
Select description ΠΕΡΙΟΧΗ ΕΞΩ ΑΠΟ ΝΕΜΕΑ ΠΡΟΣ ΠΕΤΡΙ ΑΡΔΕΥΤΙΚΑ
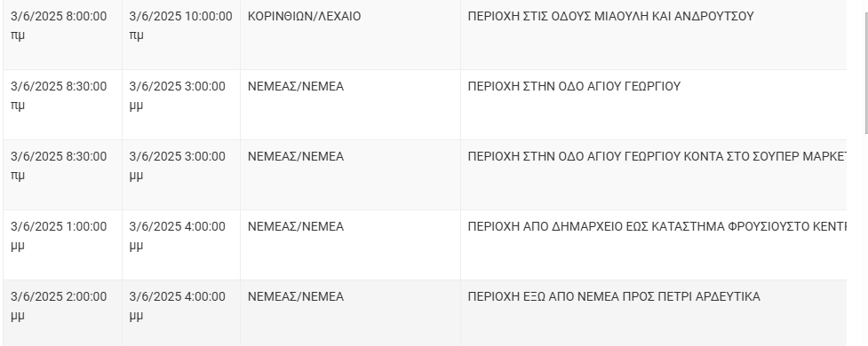(x=614, y=297)
